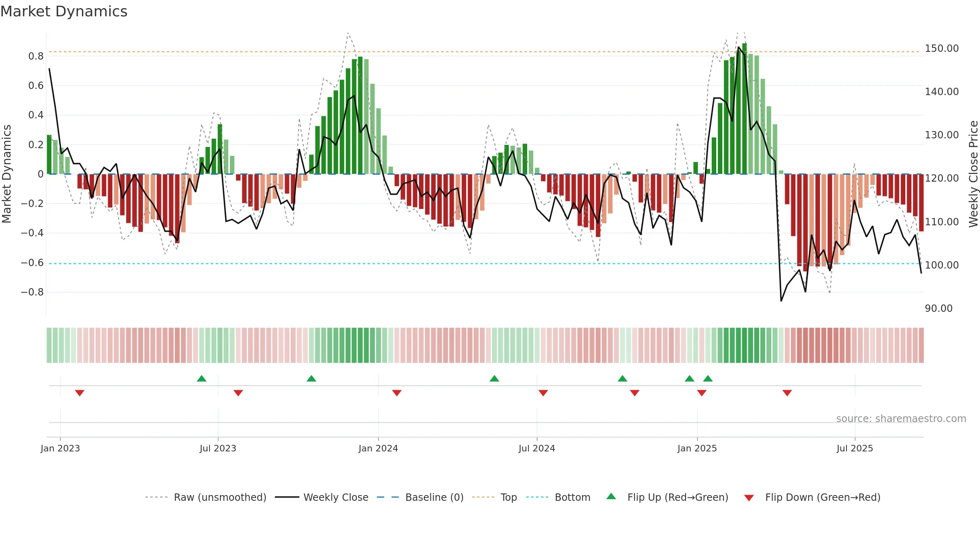Click the Weekly Close legend entry
Image resolution: width=980 pixels, height=551 pixels.
(x=322, y=497)
